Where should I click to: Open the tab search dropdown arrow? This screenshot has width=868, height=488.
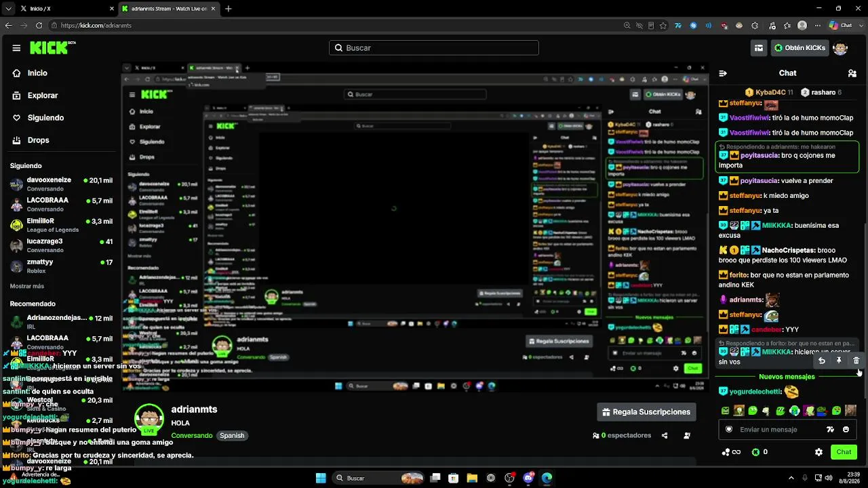8,9
